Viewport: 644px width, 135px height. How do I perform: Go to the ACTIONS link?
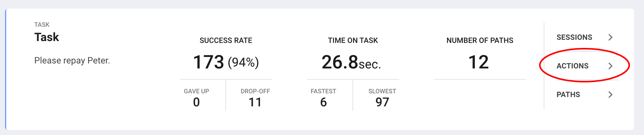(572, 66)
